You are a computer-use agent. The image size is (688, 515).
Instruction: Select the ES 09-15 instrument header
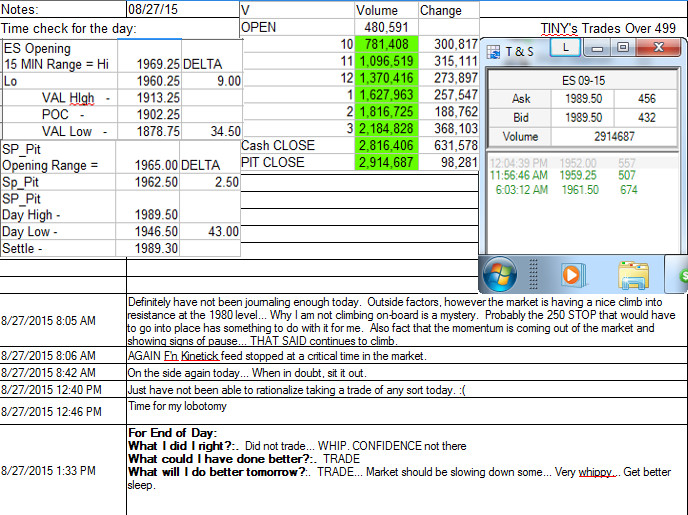click(583, 80)
